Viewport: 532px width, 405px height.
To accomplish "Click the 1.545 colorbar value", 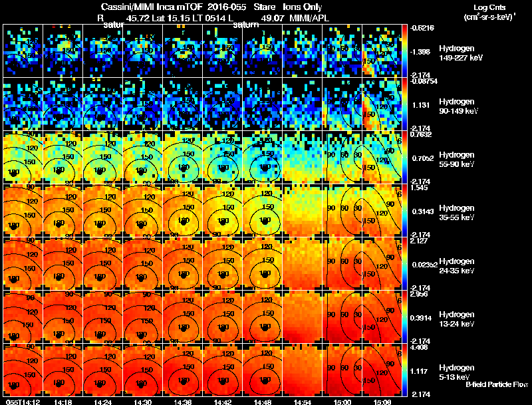I will 419,188.
